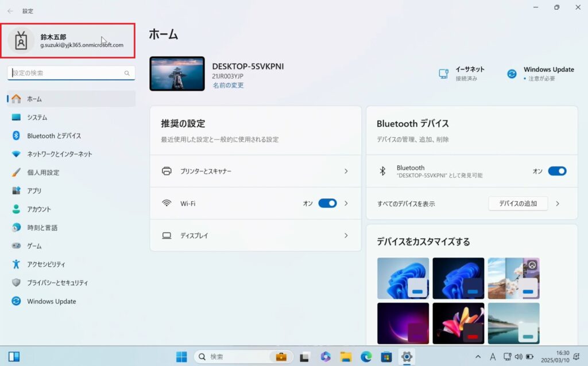Open プリンターとスキャナー settings row
This screenshot has height=366, width=588.
[x=256, y=171]
